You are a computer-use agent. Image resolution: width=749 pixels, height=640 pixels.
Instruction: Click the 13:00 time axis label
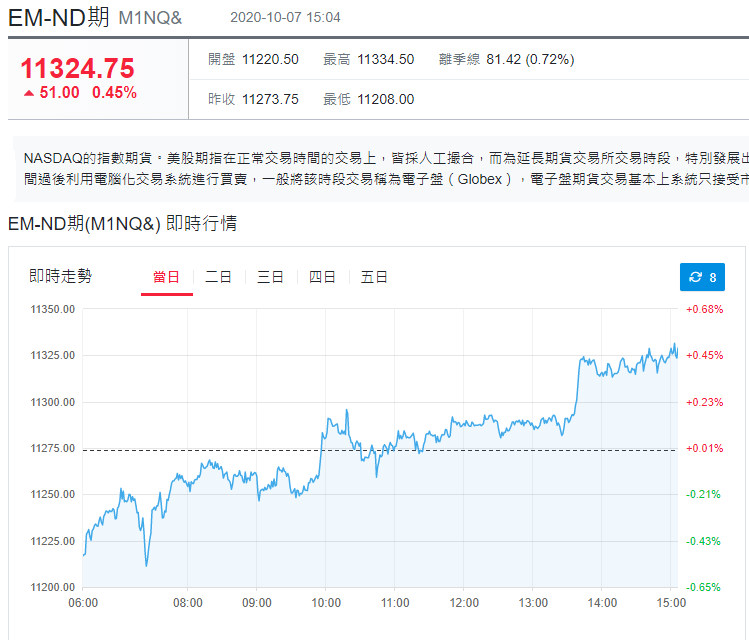point(533,603)
